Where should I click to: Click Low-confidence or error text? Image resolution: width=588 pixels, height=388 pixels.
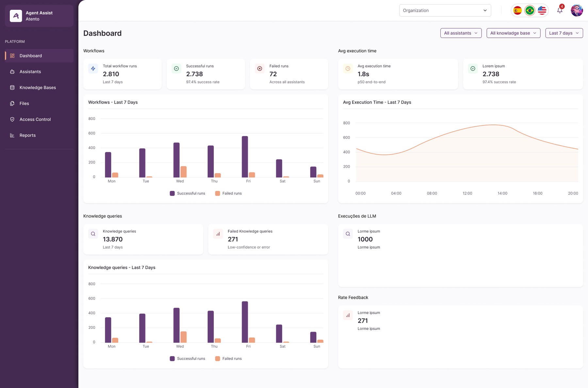tap(249, 247)
